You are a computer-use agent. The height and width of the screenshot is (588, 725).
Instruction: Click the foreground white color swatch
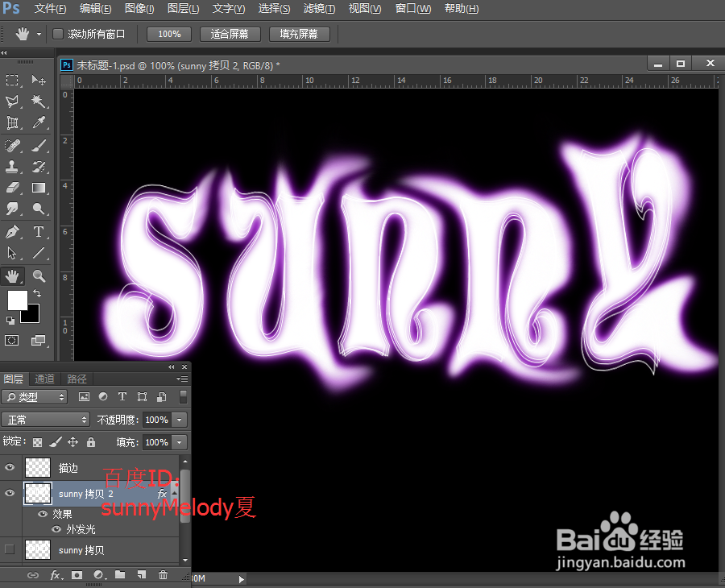click(x=17, y=300)
